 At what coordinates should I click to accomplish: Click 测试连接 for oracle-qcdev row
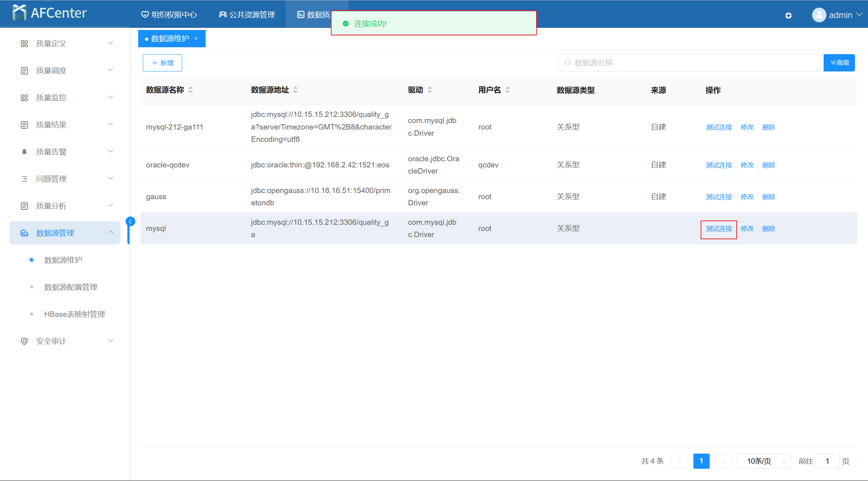pyautogui.click(x=719, y=165)
